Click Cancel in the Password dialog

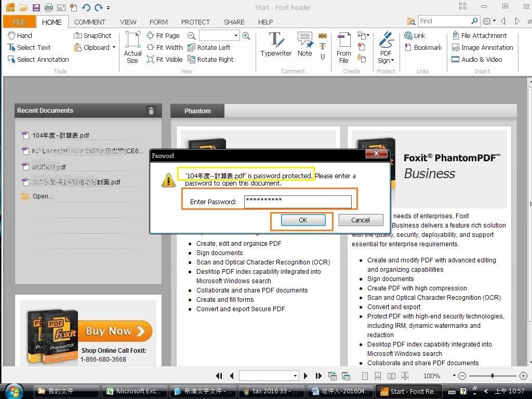[361, 220]
